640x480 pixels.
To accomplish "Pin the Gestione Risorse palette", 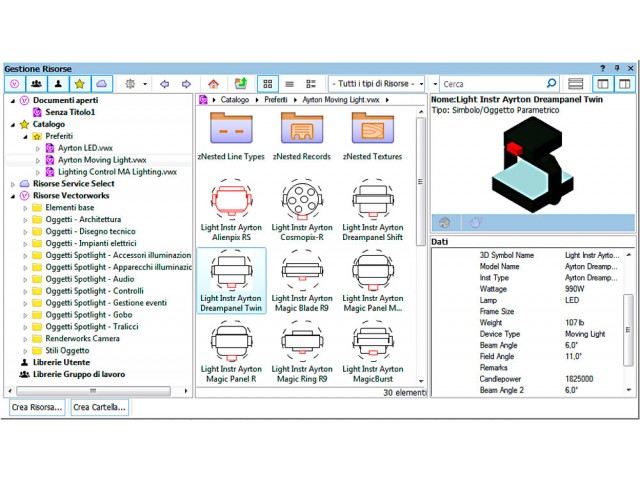I will 617,68.
